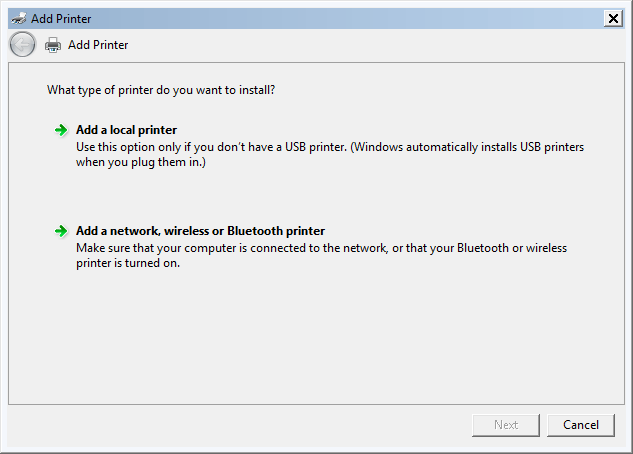Go back using the round back arrow
The image size is (633, 454).
22,44
